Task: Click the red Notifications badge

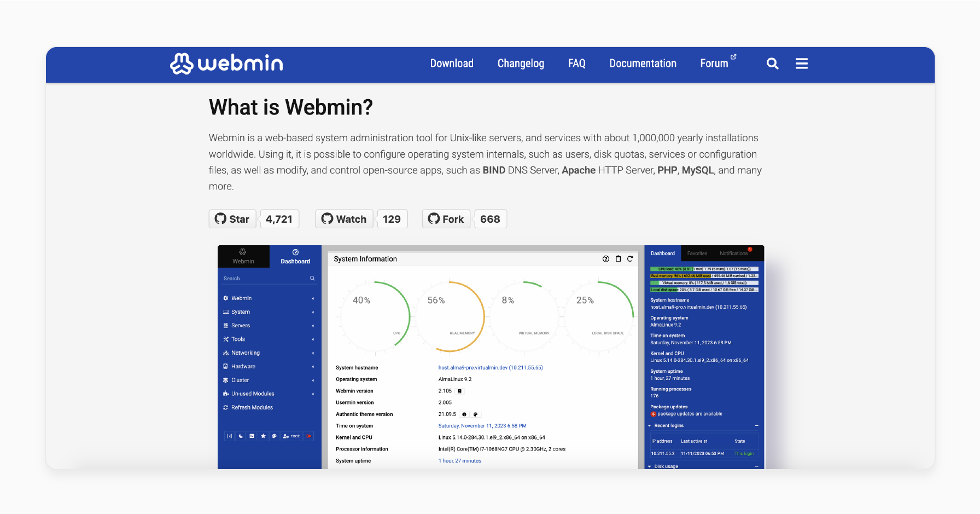Action: (x=750, y=249)
